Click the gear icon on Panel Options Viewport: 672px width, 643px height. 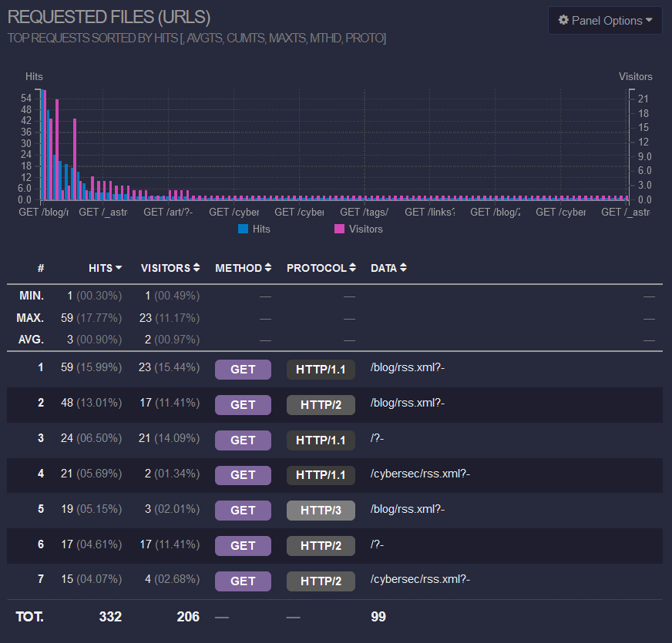(x=563, y=21)
